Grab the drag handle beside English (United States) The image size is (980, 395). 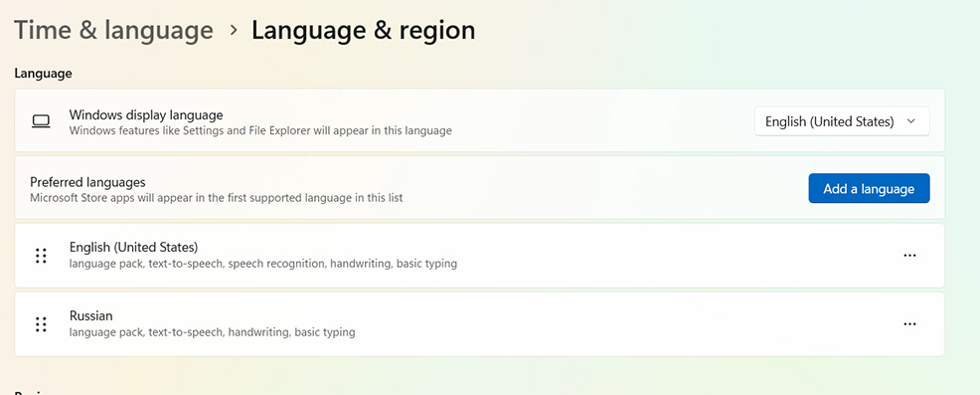(42, 256)
